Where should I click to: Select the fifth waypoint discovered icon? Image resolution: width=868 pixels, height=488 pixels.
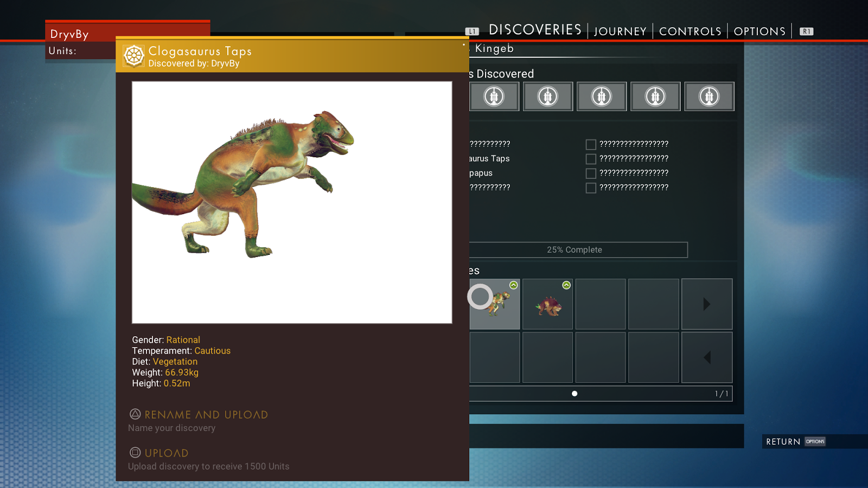[x=709, y=97]
